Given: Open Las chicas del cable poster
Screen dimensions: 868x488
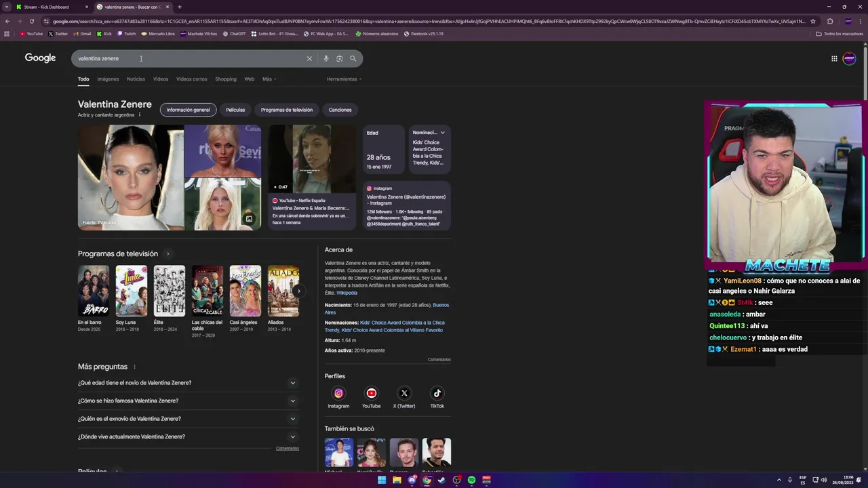Looking at the screenshot, I should (x=207, y=291).
